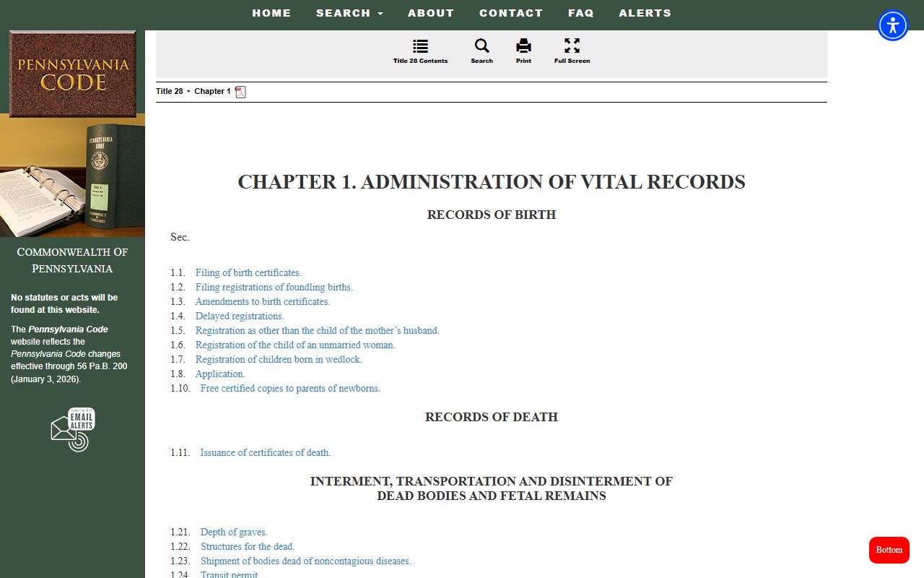This screenshot has height=578, width=924.
Task: Click the Interment, Transportation and Disinterment heading
Action: point(492,488)
